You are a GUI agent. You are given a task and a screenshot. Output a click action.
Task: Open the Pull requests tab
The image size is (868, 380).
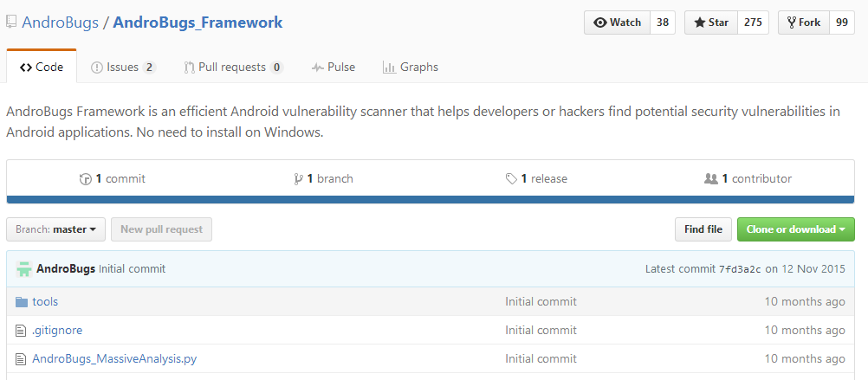coord(233,68)
